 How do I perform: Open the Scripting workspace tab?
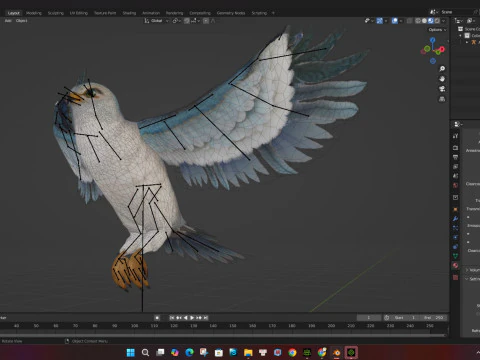pyautogui.click(x=259, y=13)
